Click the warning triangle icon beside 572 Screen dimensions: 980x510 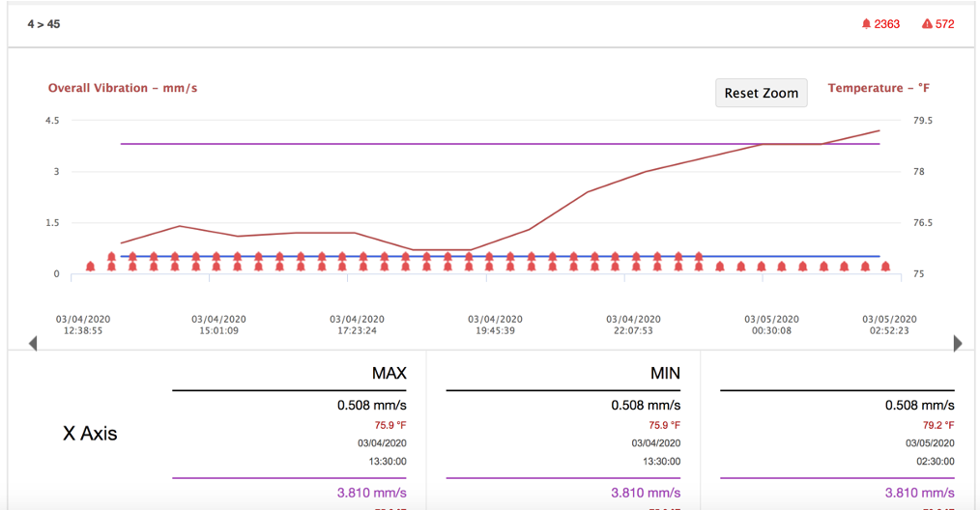[927, 24]
